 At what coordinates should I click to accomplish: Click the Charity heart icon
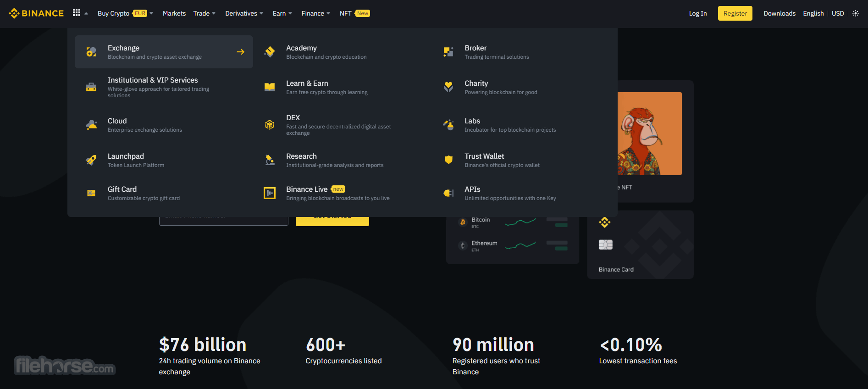tap(448, 87)
